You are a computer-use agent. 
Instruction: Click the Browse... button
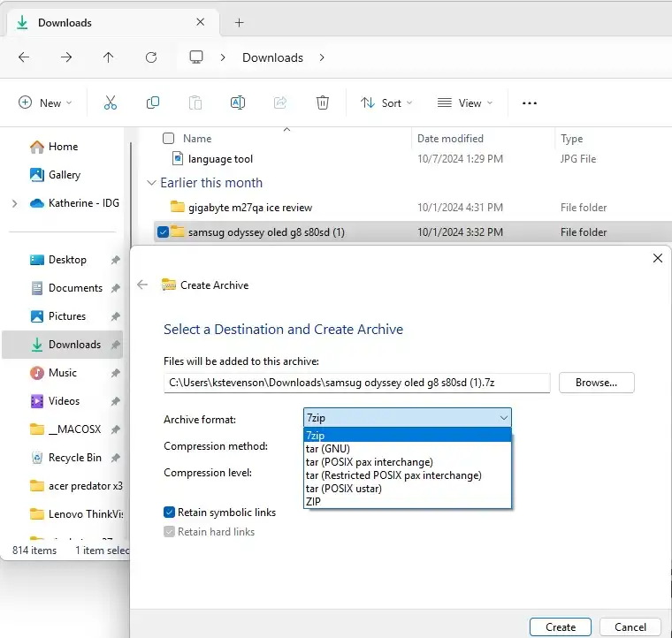tap(596, 383)
